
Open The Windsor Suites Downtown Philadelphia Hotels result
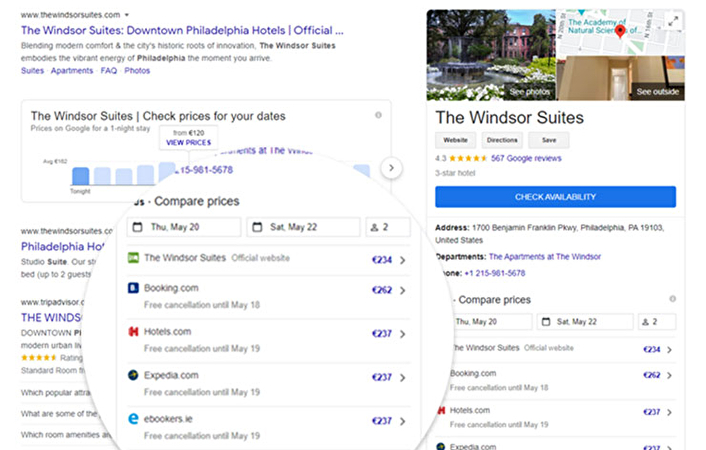point(182,31)
